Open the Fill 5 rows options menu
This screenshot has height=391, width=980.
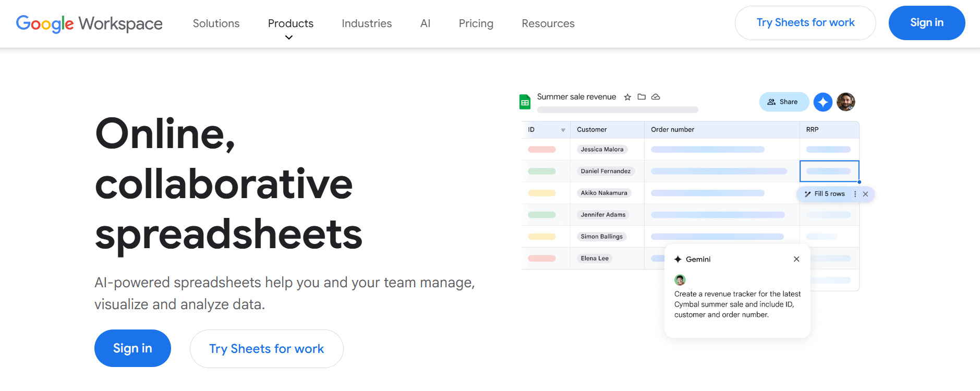tap(855, 194)
